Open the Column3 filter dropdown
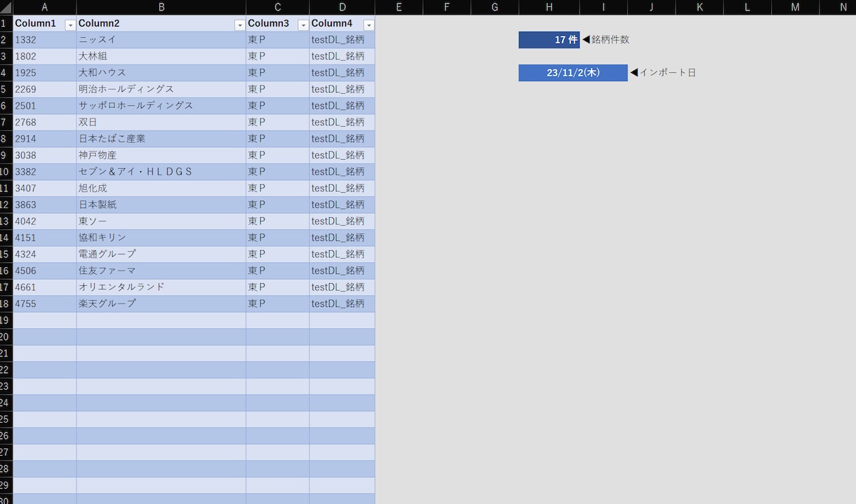The height and width of the screenshot is (504, 856). [303, 25]
